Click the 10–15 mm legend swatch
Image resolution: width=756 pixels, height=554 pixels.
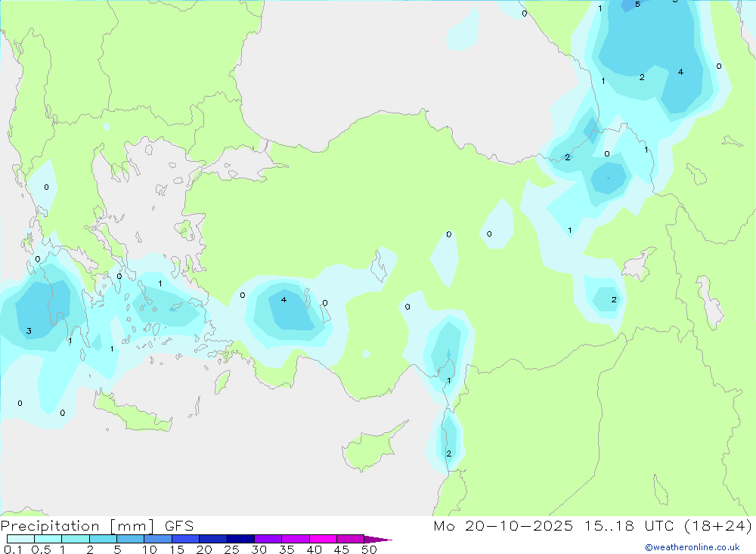[158, 539]
